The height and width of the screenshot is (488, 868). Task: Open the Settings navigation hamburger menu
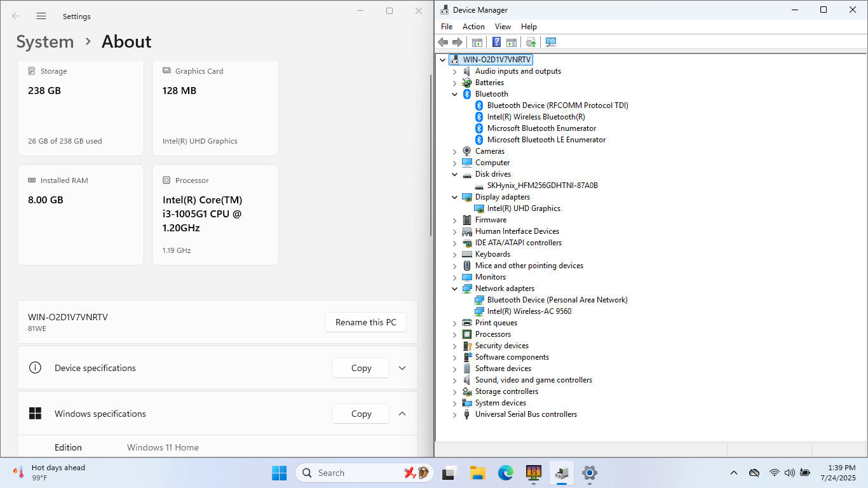(41, 16)
